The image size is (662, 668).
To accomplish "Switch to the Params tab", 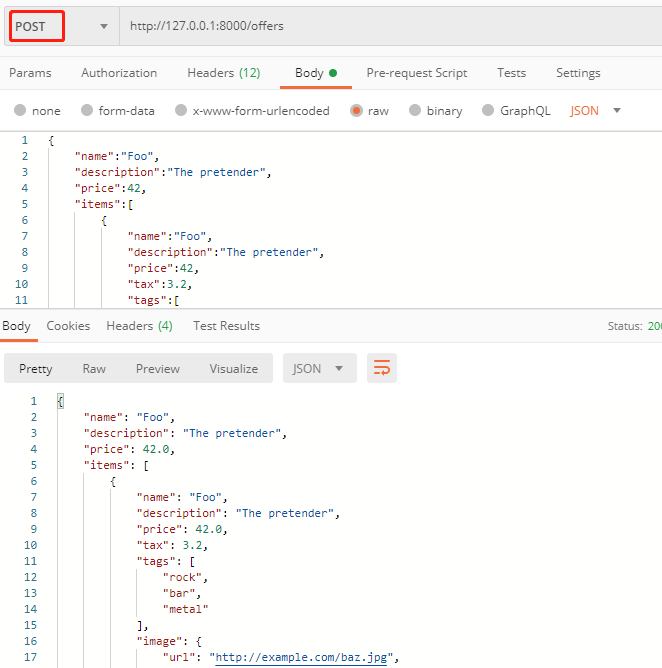I will (30, 73).
